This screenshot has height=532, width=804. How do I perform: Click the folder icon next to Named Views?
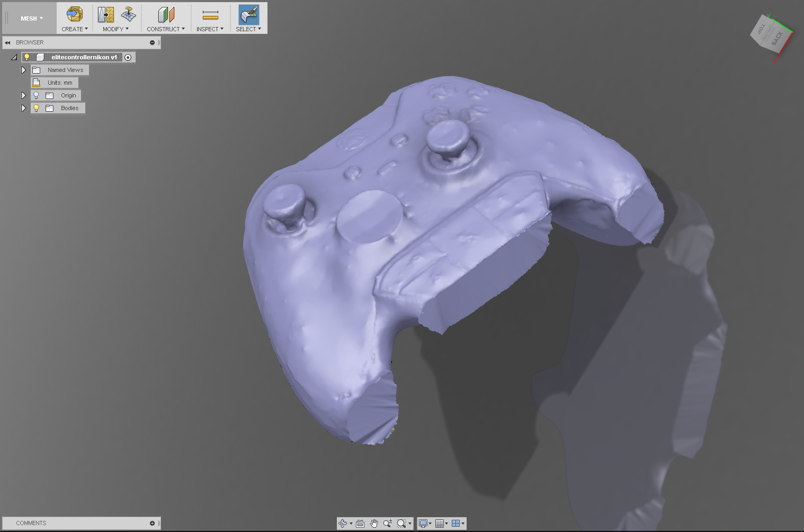[37, 70]
